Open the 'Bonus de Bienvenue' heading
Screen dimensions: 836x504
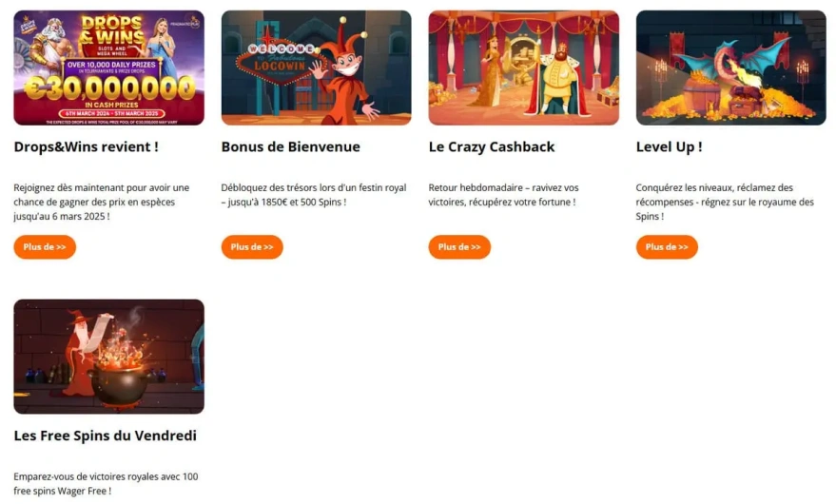tap(291, 146)
